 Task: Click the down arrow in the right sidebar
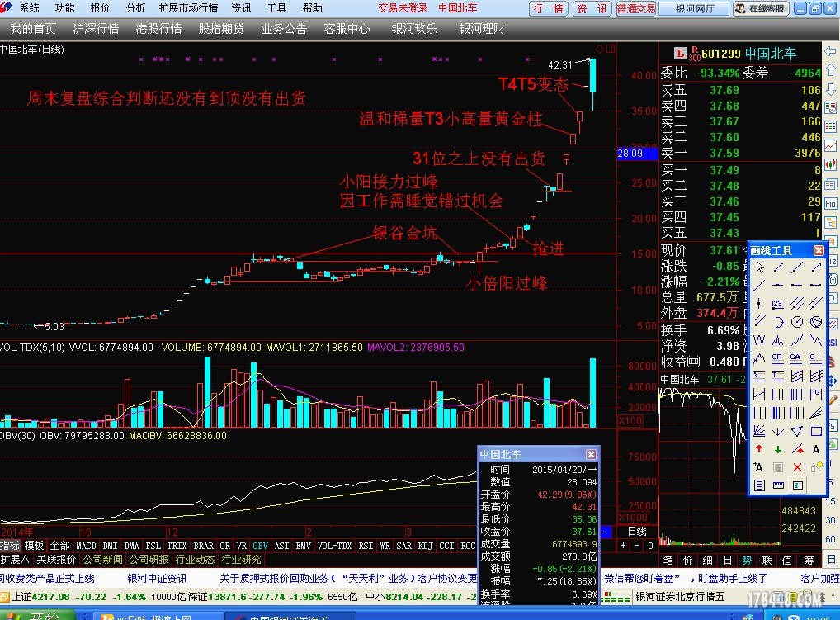[831, 88]
